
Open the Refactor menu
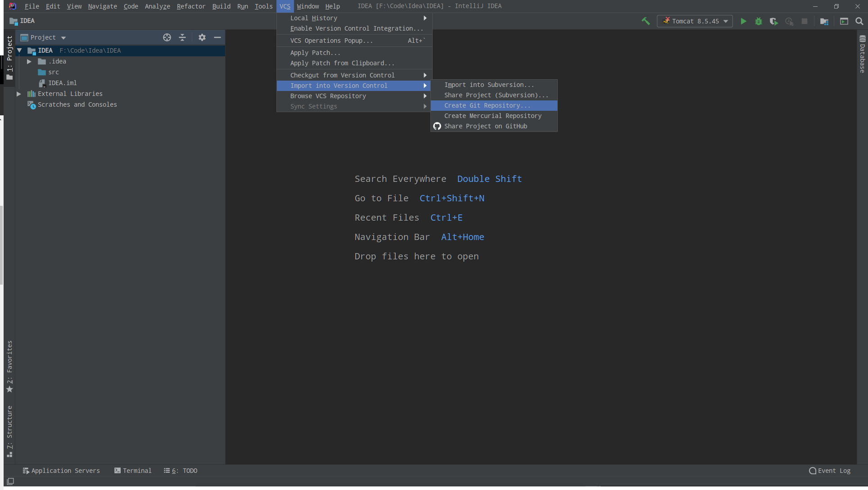[x=191, y=6]
